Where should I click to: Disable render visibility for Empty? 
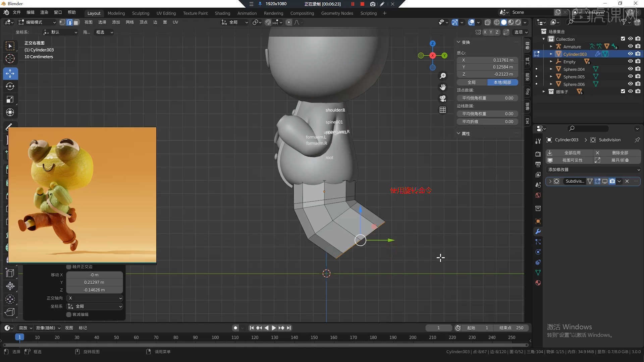click(637, 61)
